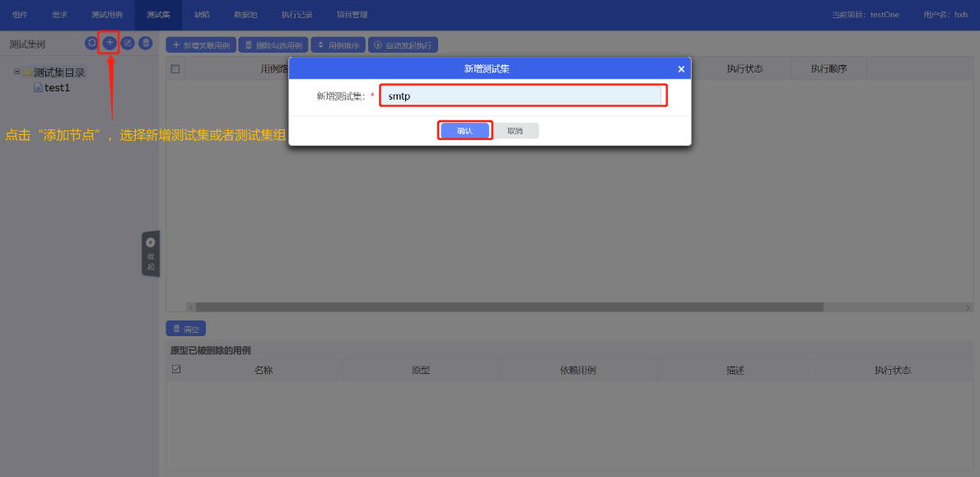Click the 测试集目录 folder node
The height and width of the screenshot is (477, 980).
tap(58, 72)
